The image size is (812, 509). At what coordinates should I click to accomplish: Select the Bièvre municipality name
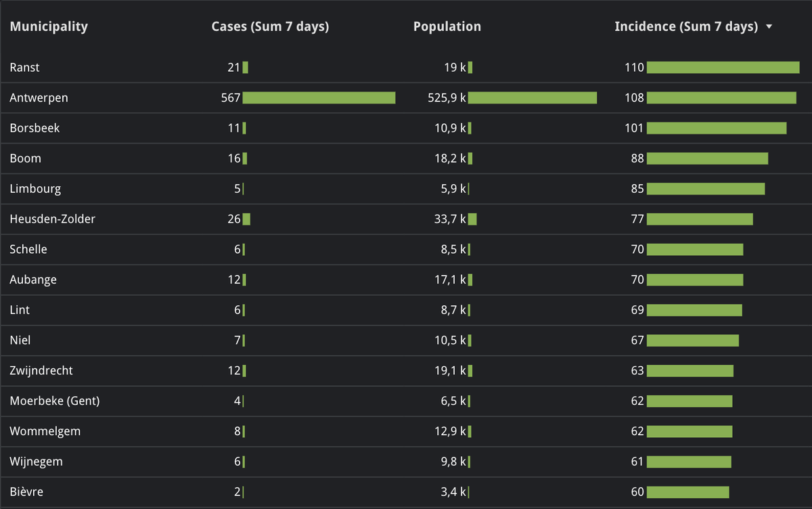click(x=26, y=492)
